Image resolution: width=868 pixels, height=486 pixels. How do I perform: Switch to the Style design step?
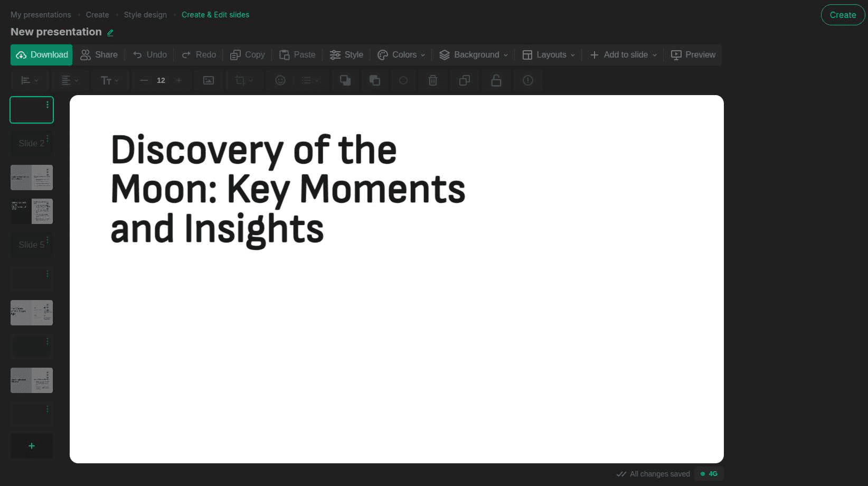(x=145, y=14)
